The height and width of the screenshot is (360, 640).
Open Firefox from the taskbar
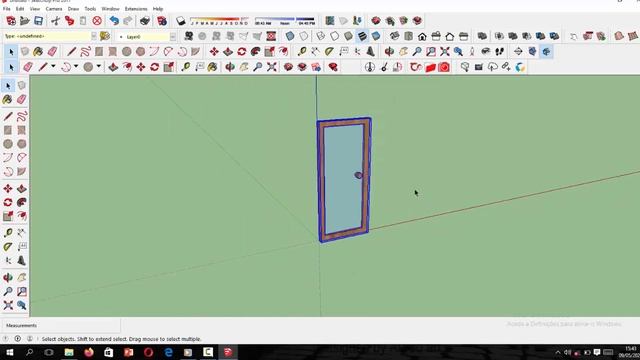tap(89, 352)
